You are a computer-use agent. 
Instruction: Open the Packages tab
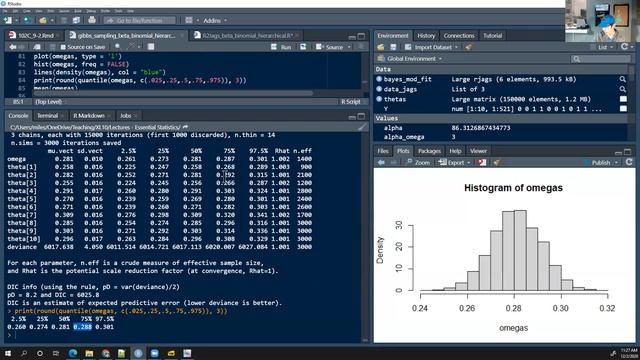[x=429, y=151]
